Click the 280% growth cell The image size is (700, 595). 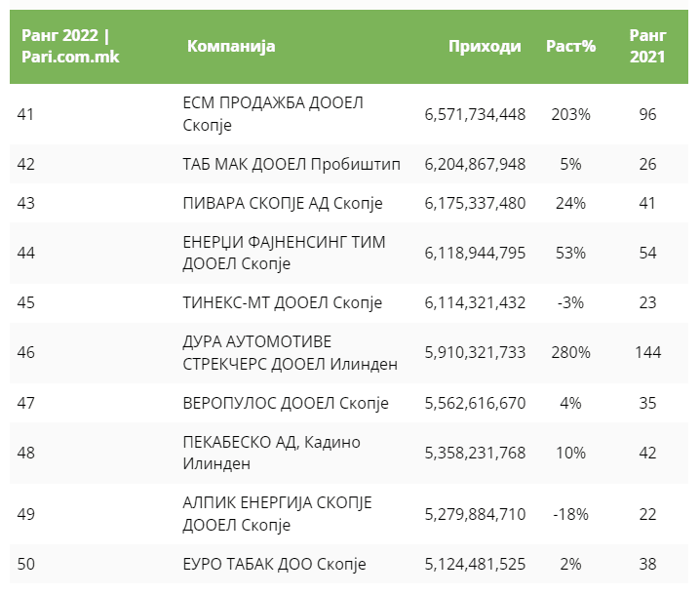(x=570, y=352)
